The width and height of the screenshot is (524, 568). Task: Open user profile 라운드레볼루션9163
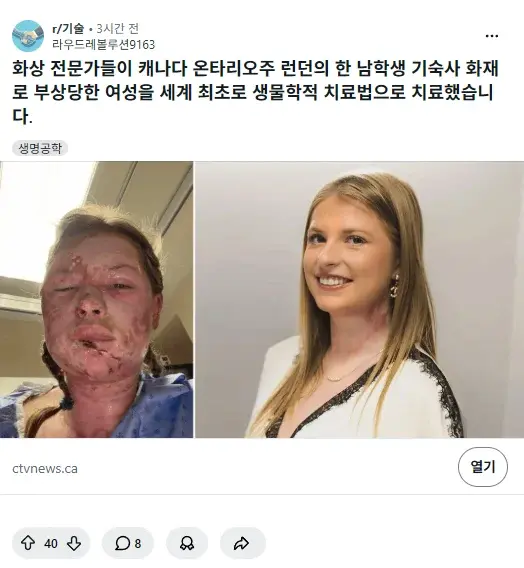coord(104,45)
